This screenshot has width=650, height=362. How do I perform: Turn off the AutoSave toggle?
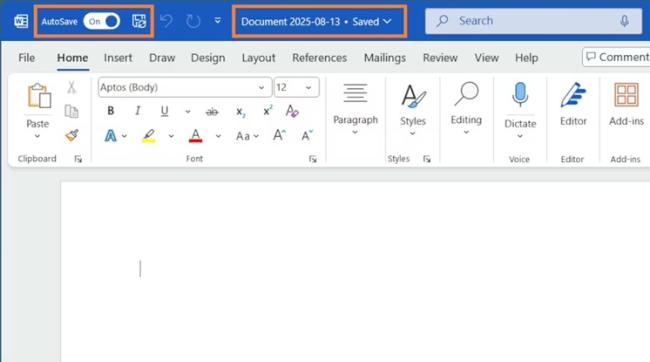tap(102, 21)
